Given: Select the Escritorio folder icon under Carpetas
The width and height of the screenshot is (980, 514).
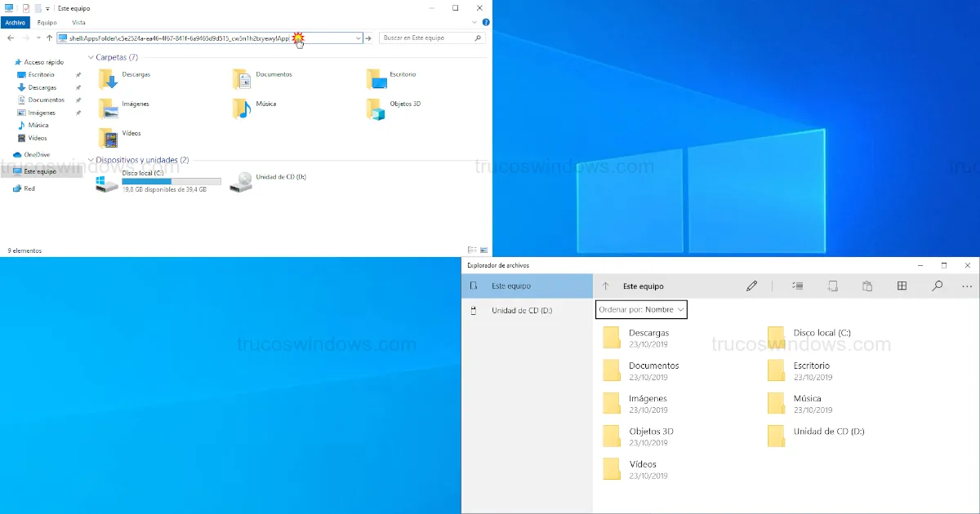Looking at the screenshot, I should tap(376, 78).
